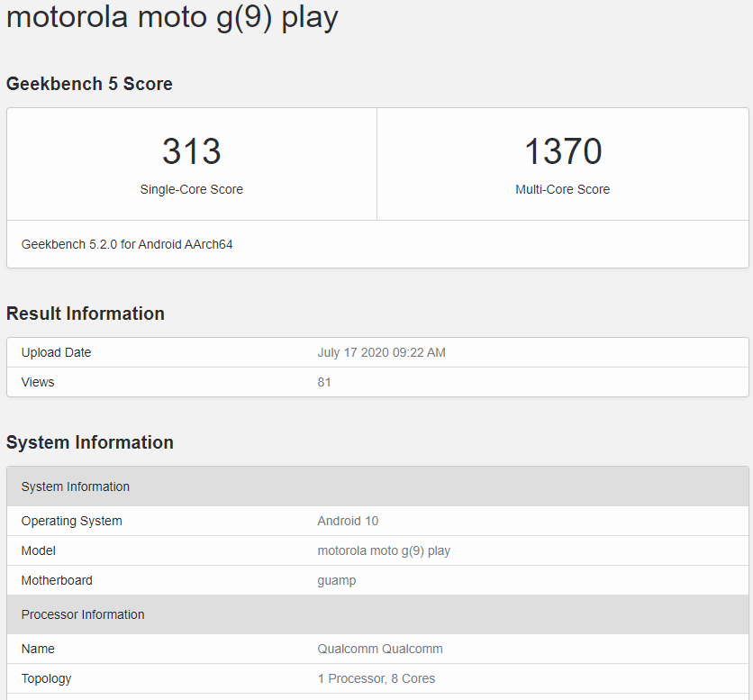Click the 'Single-Core Score' label
The width and height of the screenshot is (753, 700).
(192, 189)
